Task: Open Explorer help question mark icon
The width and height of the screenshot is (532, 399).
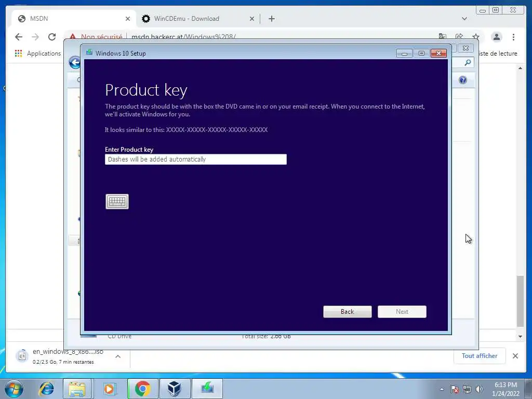Action: click(x=463, y=80)
